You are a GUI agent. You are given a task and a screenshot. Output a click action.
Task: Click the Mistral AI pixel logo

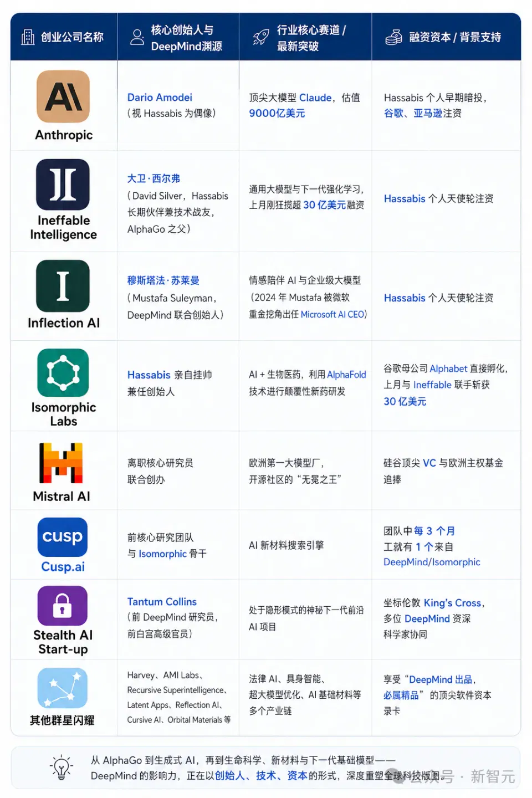61,463
